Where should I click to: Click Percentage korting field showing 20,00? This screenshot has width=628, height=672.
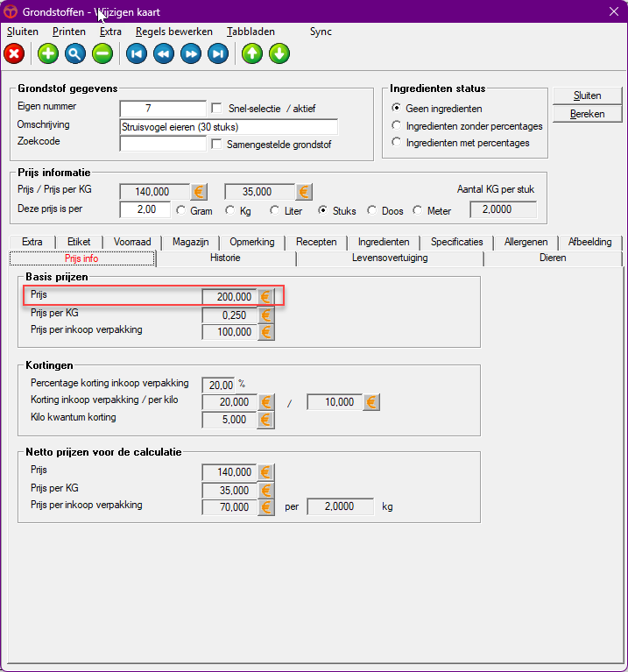coord(218,385)
